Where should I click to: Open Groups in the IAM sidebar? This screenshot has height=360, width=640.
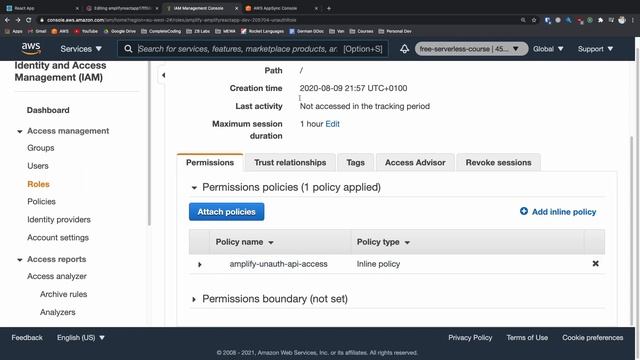click(x=41, y=148)
